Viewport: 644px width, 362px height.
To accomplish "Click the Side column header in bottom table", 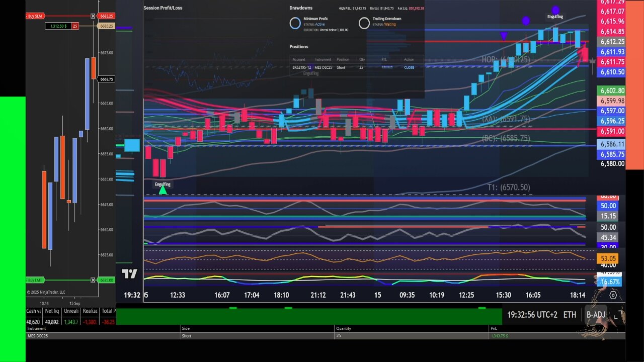I will pos(186,328).
